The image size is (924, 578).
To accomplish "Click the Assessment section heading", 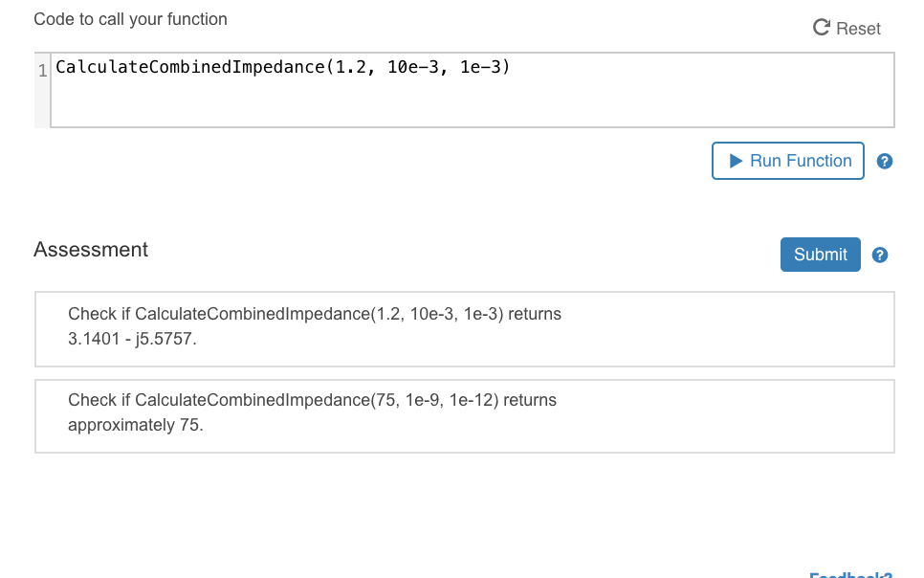I will pyautogui.click(x=91, y=250).
